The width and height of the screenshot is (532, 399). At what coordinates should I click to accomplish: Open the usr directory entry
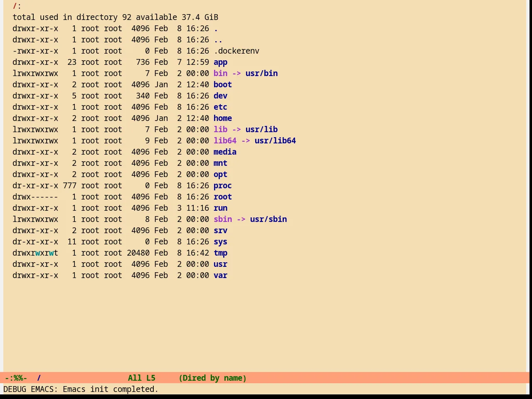click(220, 264)
